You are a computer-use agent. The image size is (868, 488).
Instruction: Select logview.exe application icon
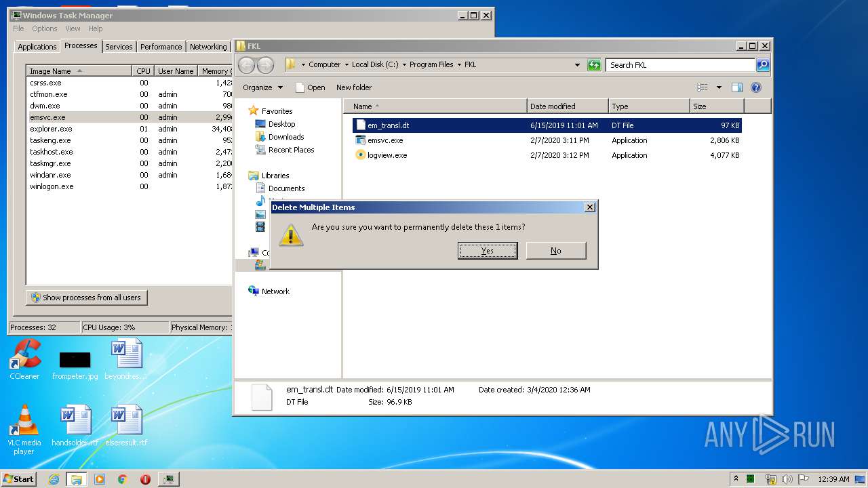[x=361, y=155]
